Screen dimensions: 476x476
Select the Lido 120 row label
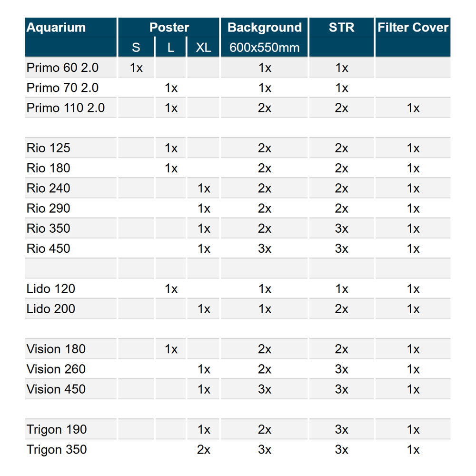tap(51, 288)
